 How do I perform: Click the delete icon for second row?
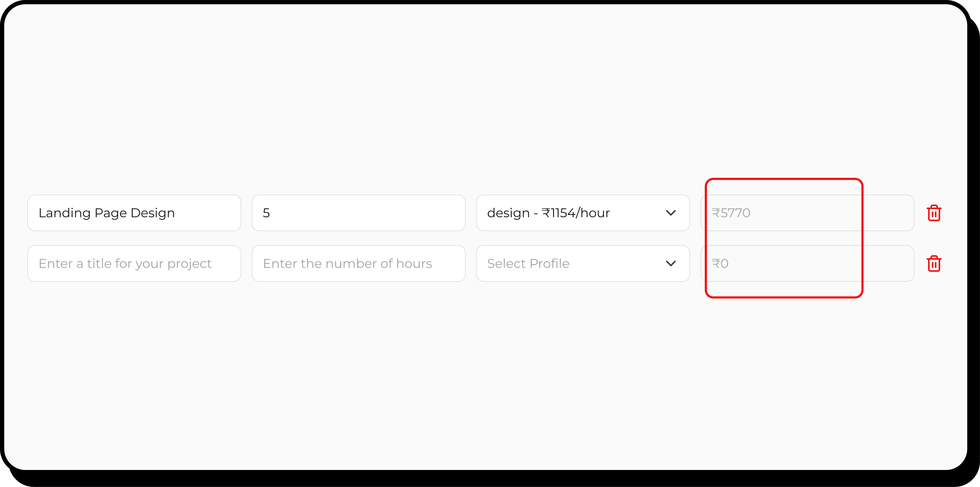click(935, 263)
